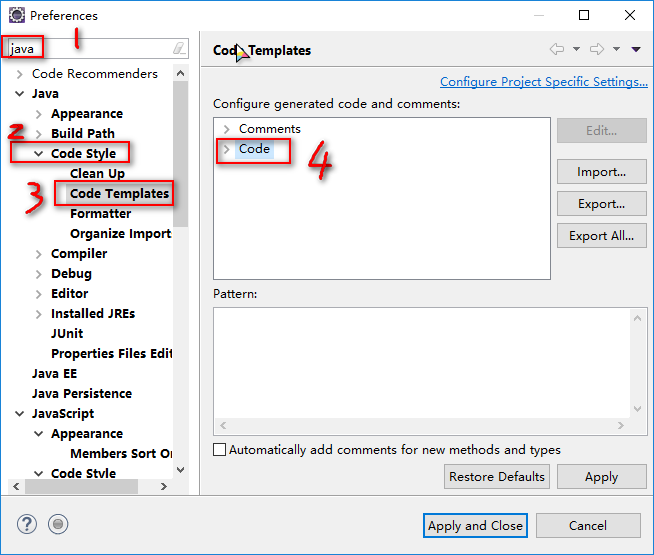This screenshot has width=654, height=555.
Task: Click tree vertical scrollbar up arrow
Action: (181, 73)
